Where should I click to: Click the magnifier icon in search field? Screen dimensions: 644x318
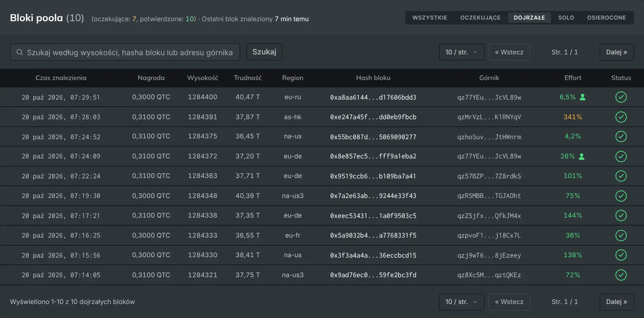pos(19,52)
